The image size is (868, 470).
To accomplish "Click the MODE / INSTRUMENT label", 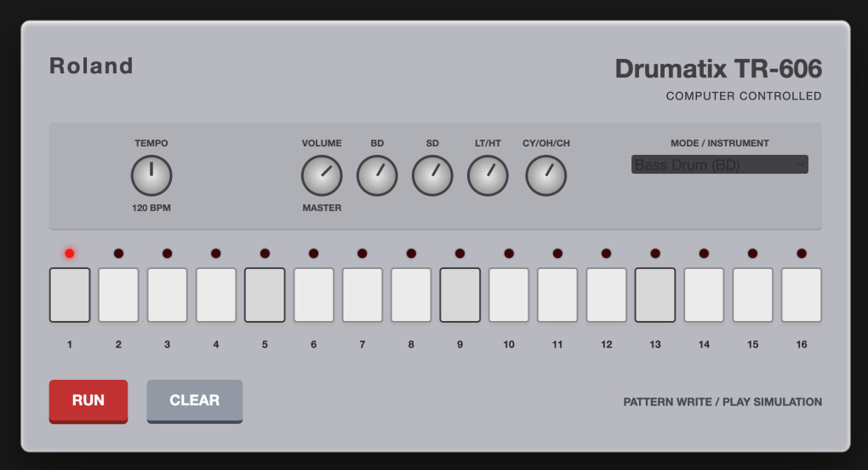I will pos(720,143).
